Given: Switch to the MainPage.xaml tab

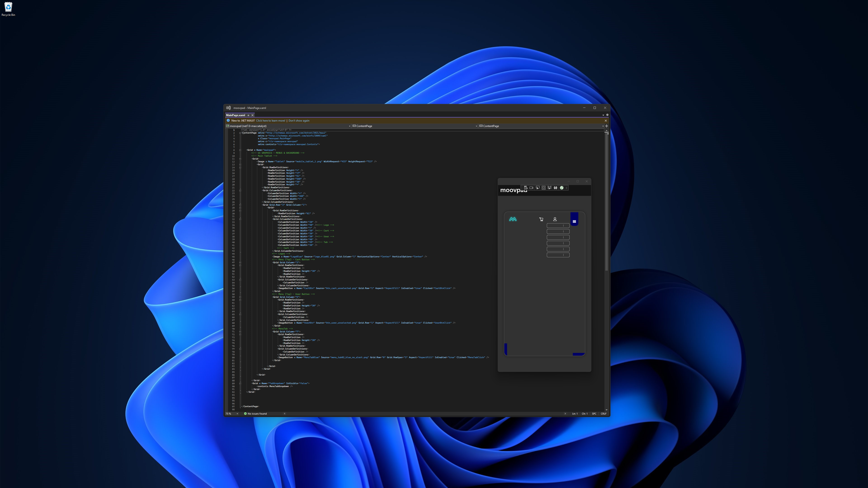Looking at the screenshot, I should [236, 115].
